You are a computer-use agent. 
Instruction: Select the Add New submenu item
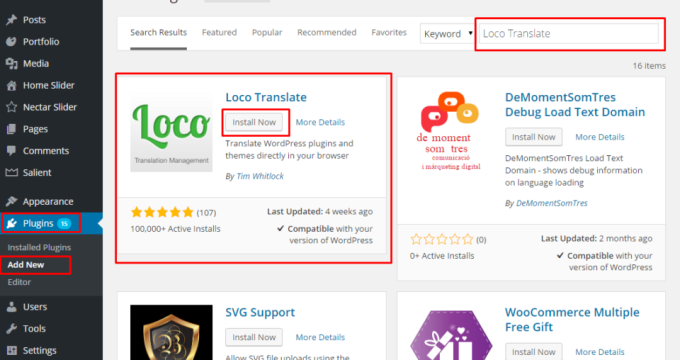(x=26, y=265)
